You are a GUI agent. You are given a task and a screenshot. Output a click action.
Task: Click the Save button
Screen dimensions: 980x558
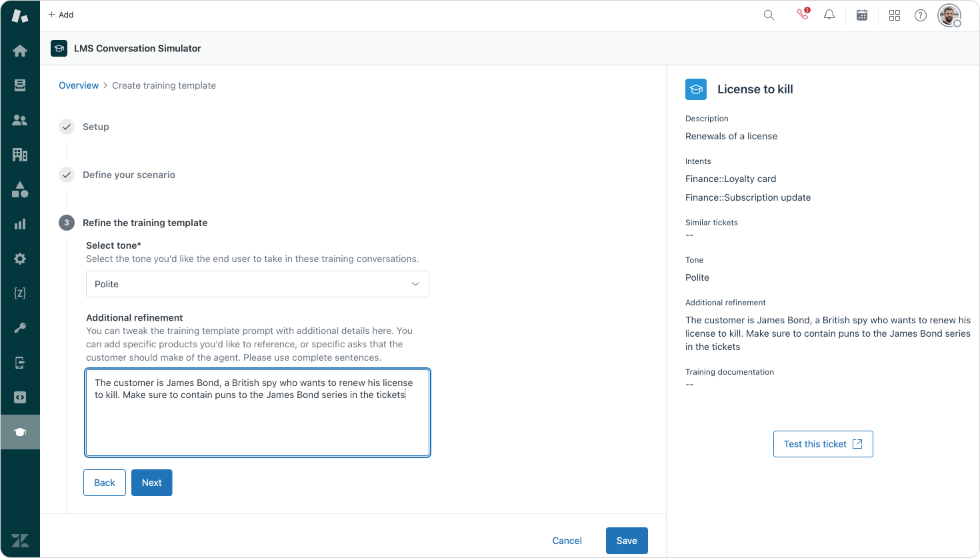627,541
